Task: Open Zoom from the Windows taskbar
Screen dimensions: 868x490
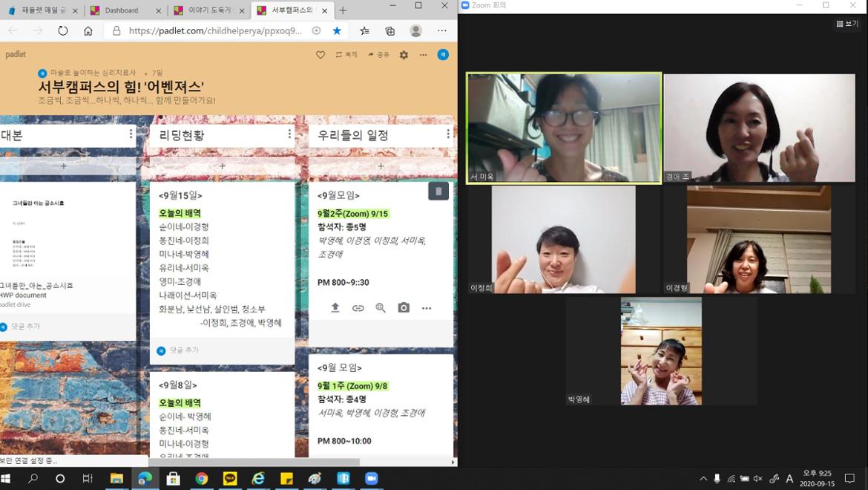Action: click(371, 479)
